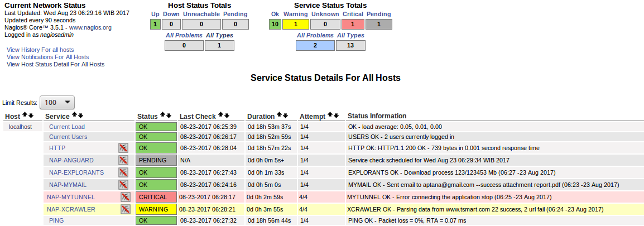The image size is (644, 226).
Task: Open the Limit Results dropdown
Action: (x=57, y=102)
